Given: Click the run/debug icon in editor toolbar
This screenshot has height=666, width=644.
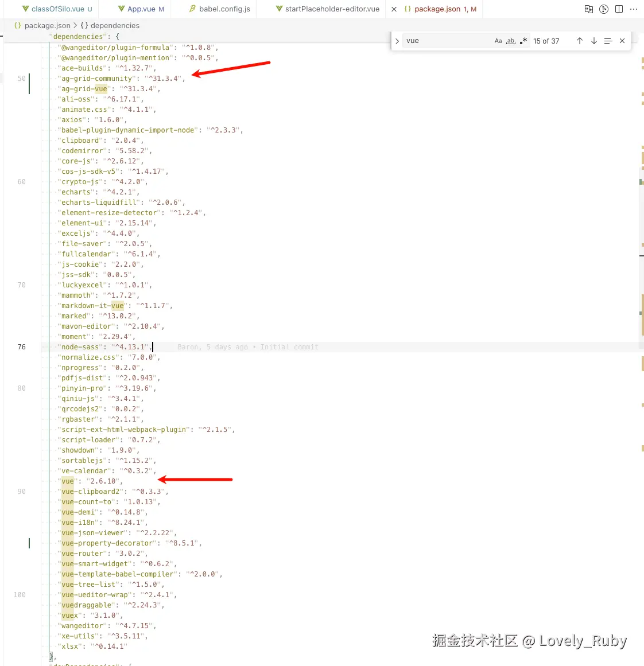Looking at the screenshot, I should (604, 9).
